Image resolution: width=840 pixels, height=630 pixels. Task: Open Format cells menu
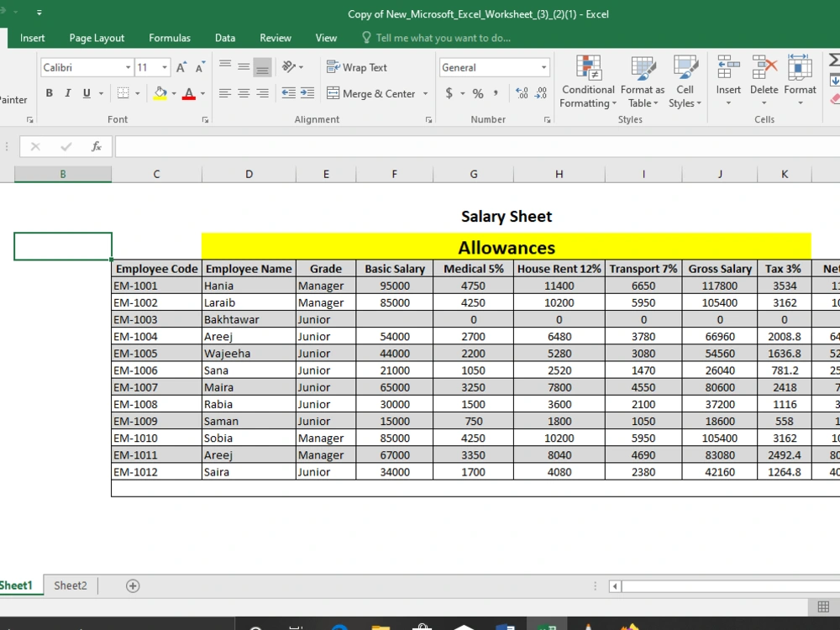800,81
